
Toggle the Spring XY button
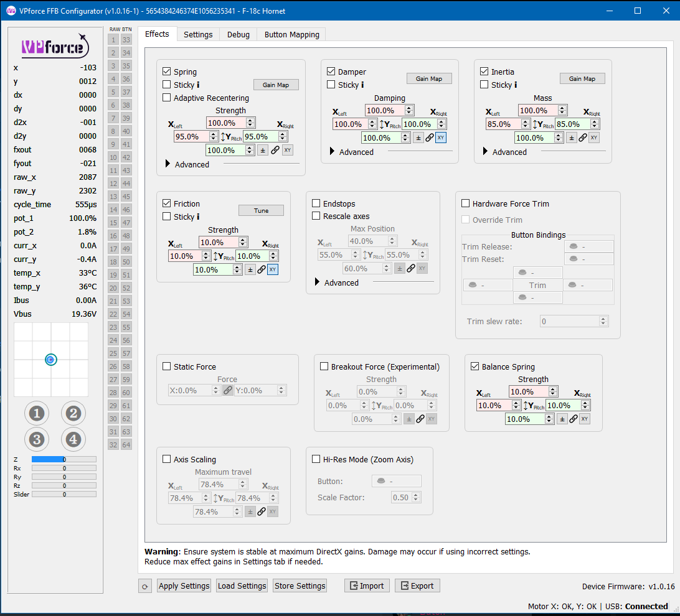point(288,151)
